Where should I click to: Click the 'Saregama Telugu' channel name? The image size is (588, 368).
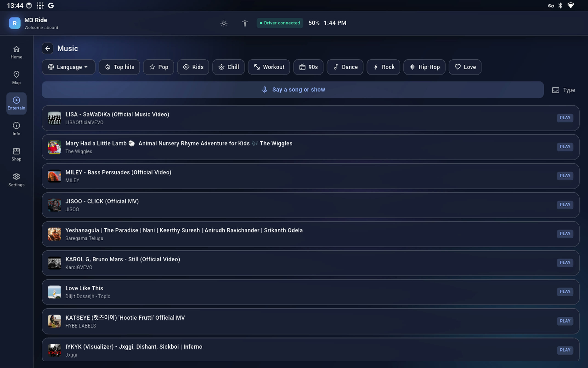coord(84,238)
